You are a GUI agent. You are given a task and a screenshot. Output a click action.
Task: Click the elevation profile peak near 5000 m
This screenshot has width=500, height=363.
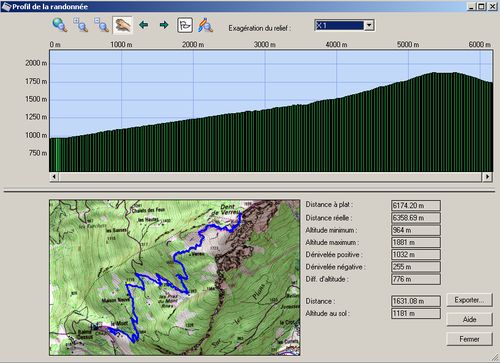click(435, 72)
